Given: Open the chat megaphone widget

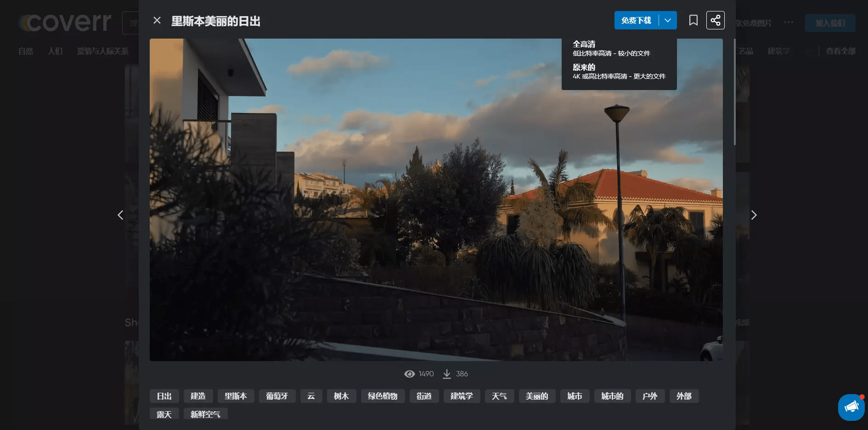Looking at the screenshot, I should [x=851, y=407].
